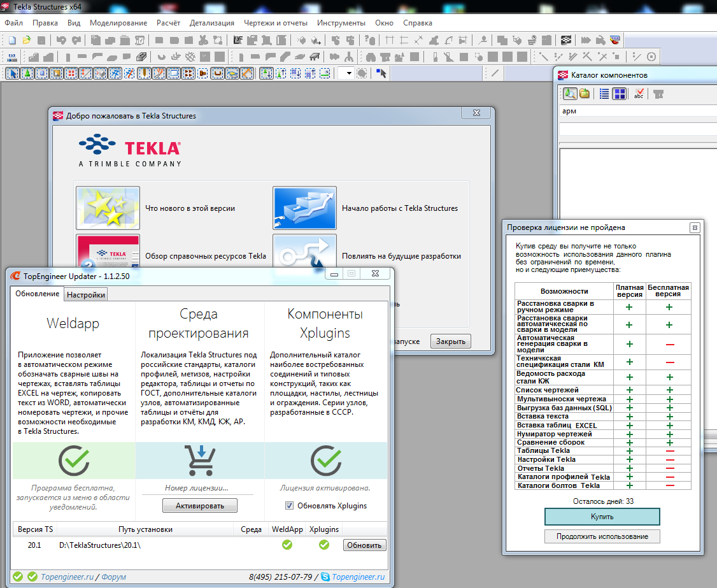Open the Форум link
Screen dimensions: 717x588
tap(113, 577)
